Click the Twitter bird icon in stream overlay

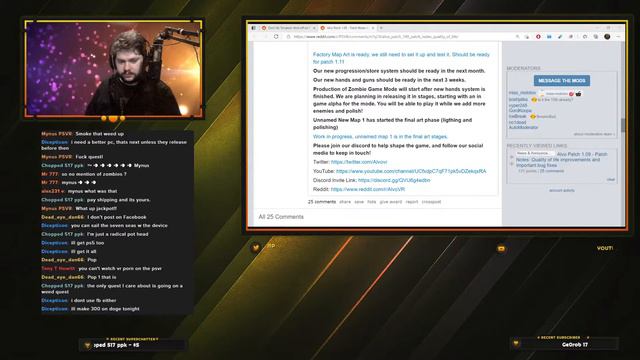(x=256, y=247)
